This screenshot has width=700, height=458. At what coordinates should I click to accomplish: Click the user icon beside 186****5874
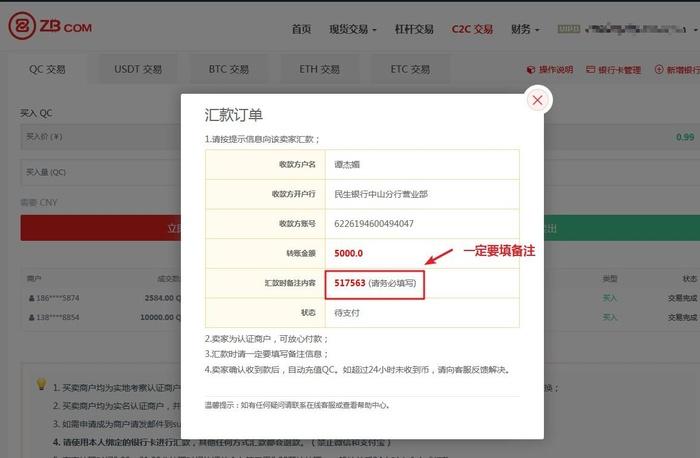[x=31, y=298]
